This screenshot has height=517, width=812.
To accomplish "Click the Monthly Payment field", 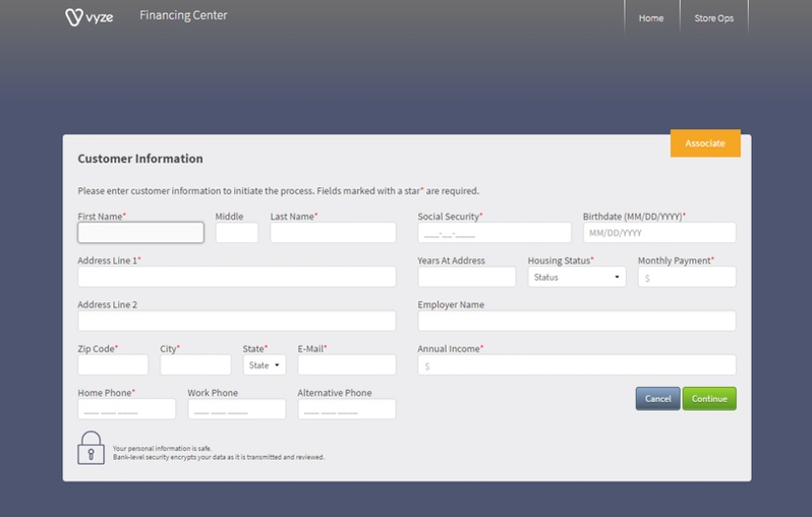I will click(x=687, y=277).
